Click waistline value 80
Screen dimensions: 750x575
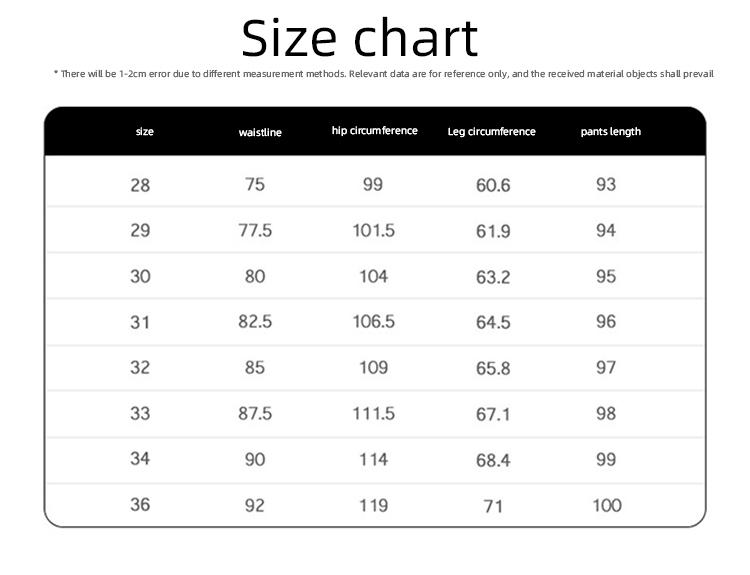(x=255, y=276)
